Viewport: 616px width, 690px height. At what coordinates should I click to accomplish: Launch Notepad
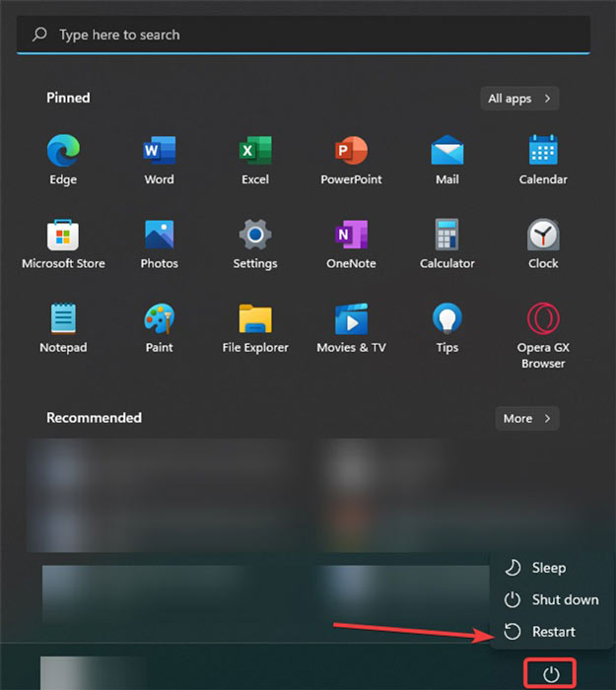point(63,328)
